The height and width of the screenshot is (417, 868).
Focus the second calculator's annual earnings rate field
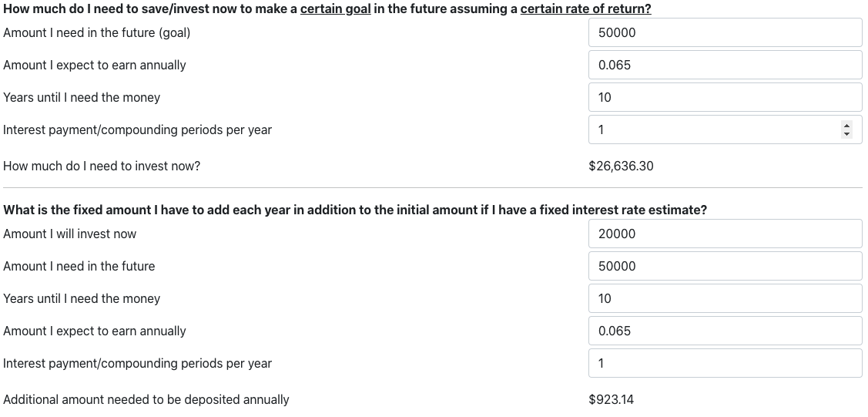(726, 331)
